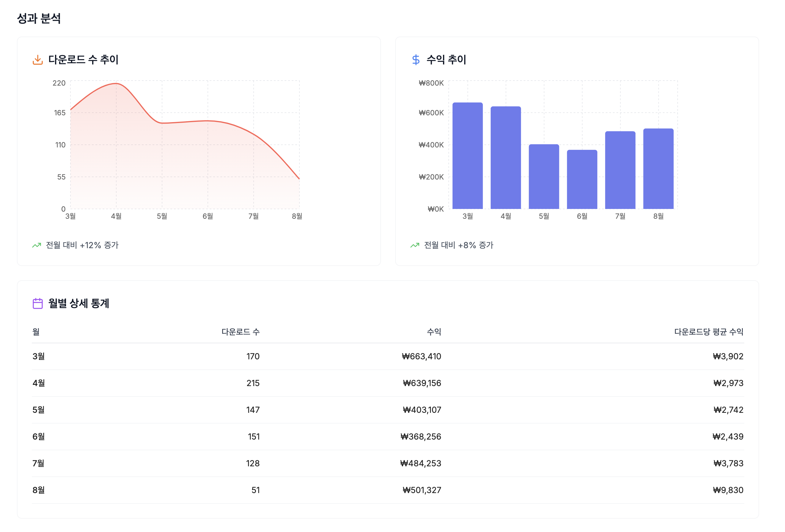The width and height of the screenshot is (785, 532).
Task: Click the green trend arrow beside +8% 증가
Action: click(415, 245)
